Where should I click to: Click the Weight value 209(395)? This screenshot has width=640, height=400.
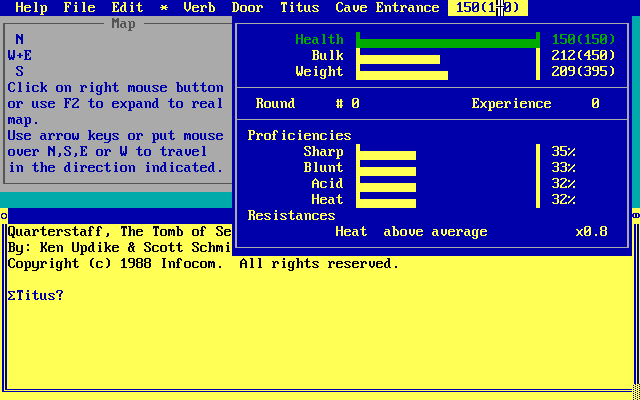[x=583, y=71]
